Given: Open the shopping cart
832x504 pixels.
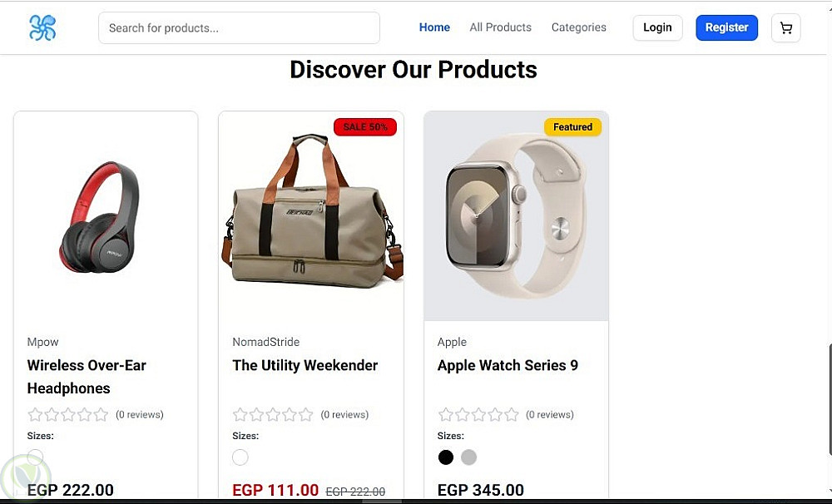Looking at the screenshot, I should 785,28.
